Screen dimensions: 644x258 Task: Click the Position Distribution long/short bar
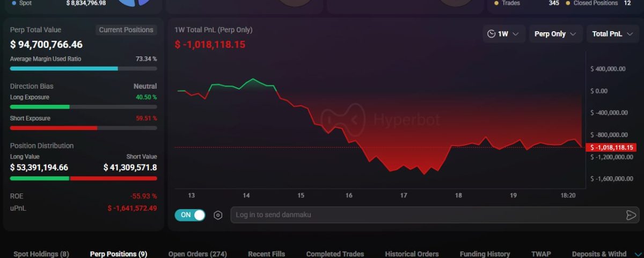click(84, 178)
